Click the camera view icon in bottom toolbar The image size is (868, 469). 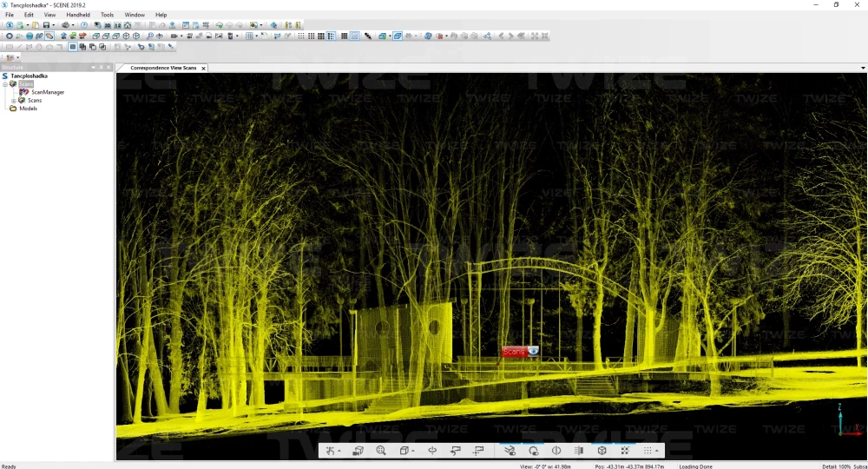pos(358,451)
